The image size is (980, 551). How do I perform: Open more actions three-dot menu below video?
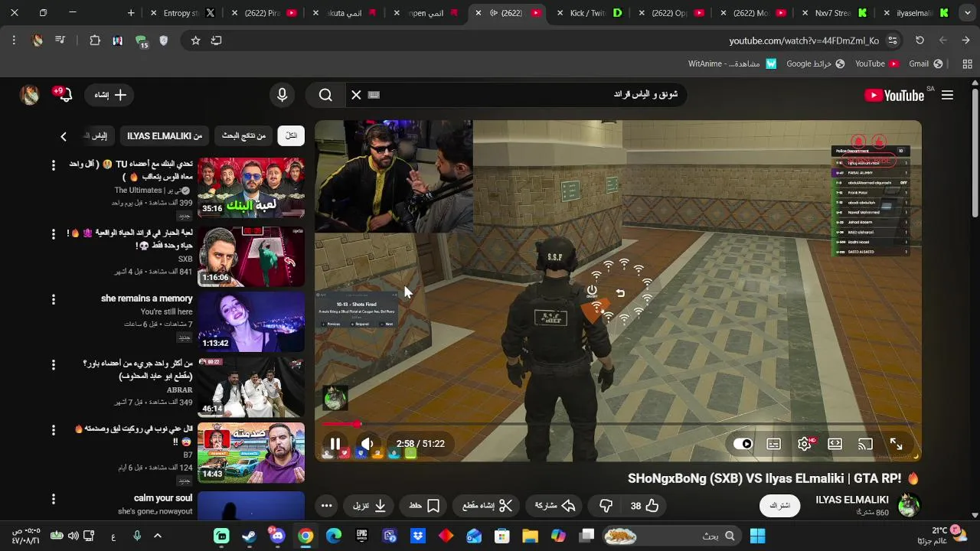click(326, 506)
